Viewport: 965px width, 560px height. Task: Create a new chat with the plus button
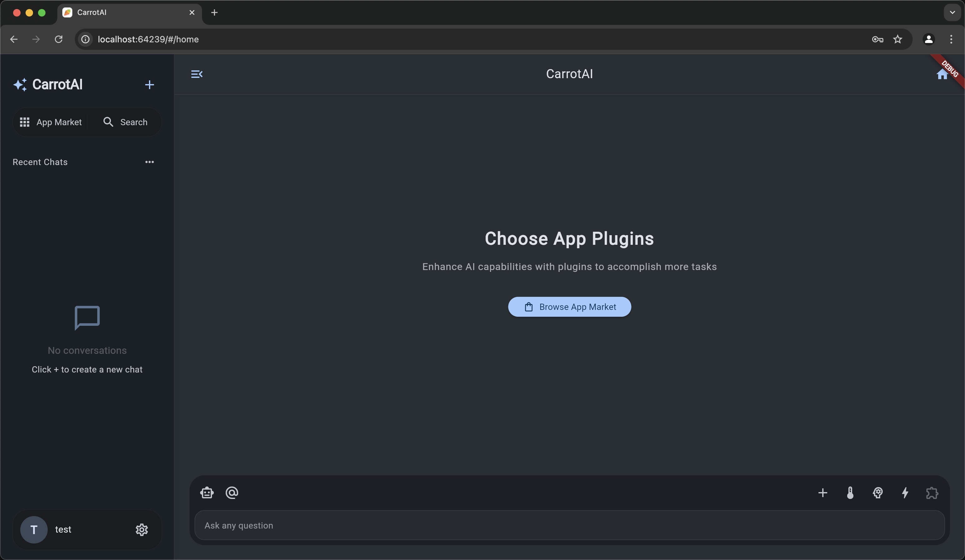[x=149, y=85]
